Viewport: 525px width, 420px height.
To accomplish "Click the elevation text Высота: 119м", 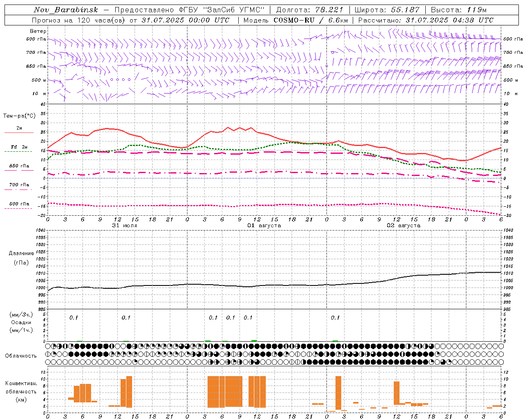I will point(459,10).
